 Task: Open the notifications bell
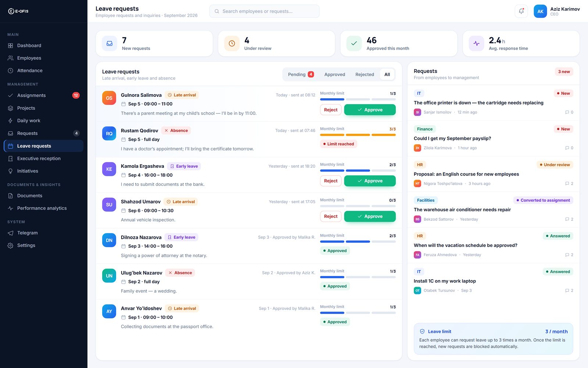coord(521,11)
